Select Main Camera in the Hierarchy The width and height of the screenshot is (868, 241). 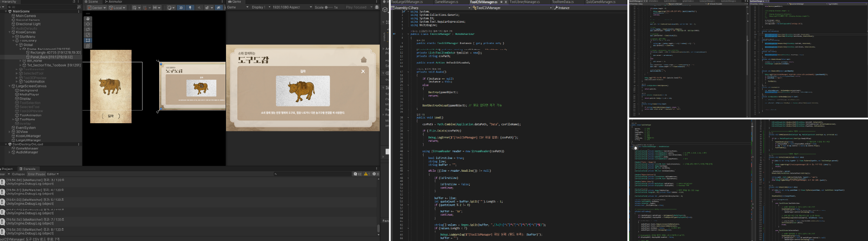coord(26,16)
